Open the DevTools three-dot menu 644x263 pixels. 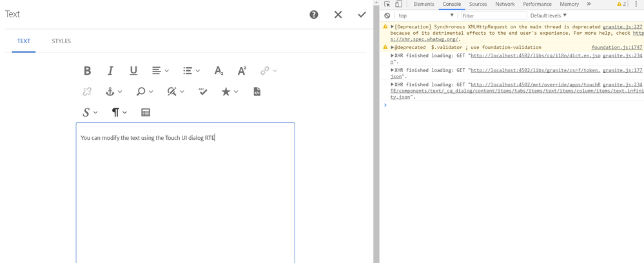[x=637, y=4]
